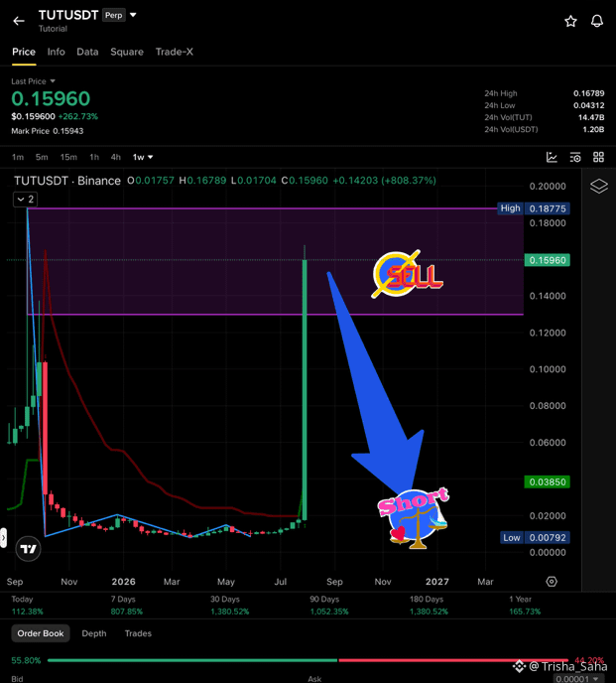Open chart indicators icon in the timeframe row

[x=552, y=157]
